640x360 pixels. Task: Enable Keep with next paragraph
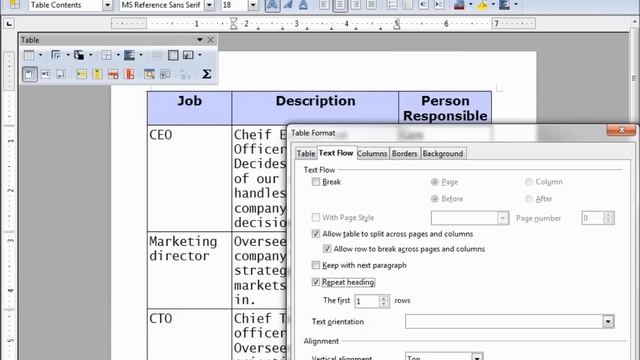(316, 265)
